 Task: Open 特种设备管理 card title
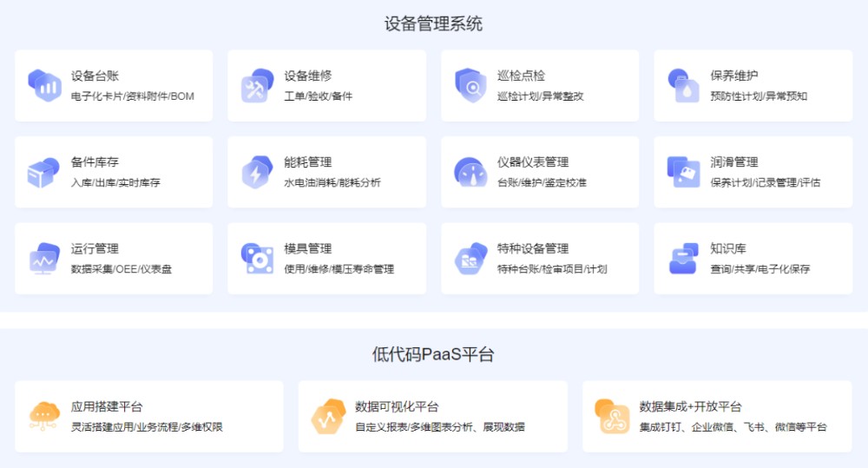[x=533, y=249]
